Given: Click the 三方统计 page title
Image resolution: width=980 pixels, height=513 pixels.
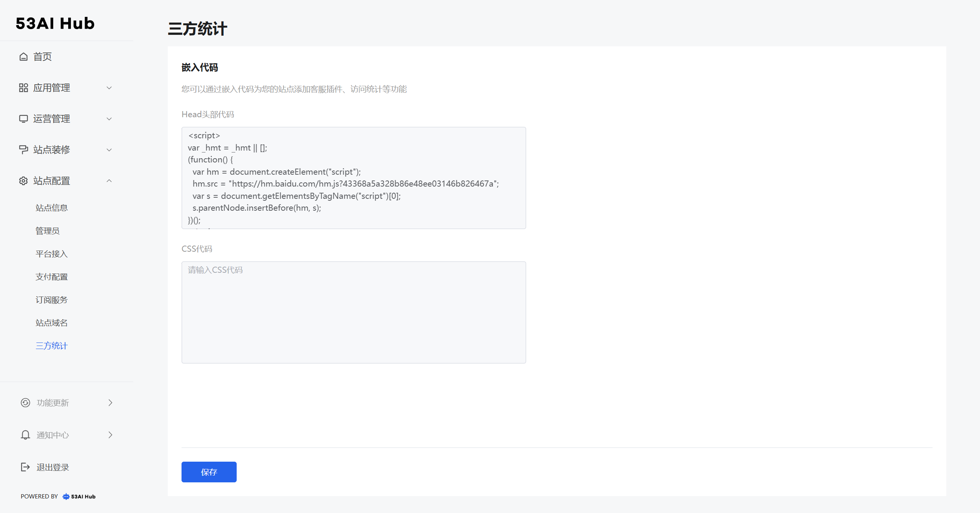Looking at the screenshot, I should [x=198, y=29].
